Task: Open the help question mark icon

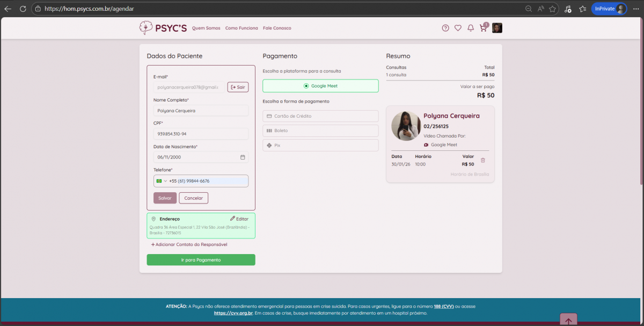Action: coord(445,28)
